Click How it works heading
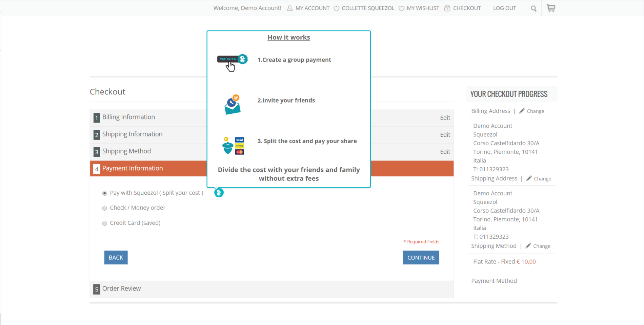The height and width of the screenshot is (325, 644). coord(289,37)
